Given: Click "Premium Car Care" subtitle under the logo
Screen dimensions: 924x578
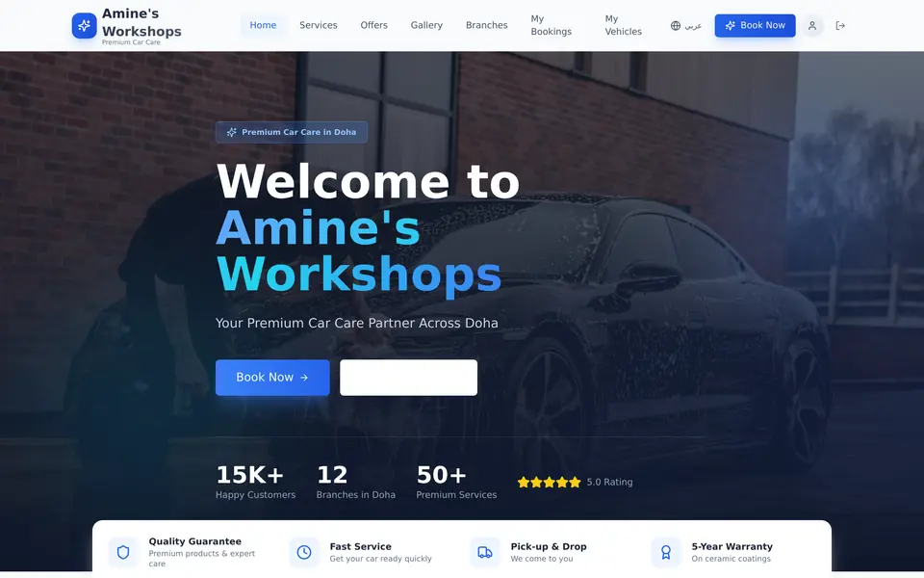Looking at the screenshot, I should pyautogui.click(x=132, y=42).
